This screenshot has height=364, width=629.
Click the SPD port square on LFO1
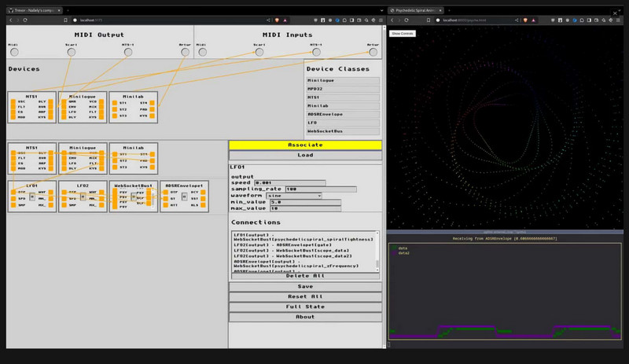point(13,199)
